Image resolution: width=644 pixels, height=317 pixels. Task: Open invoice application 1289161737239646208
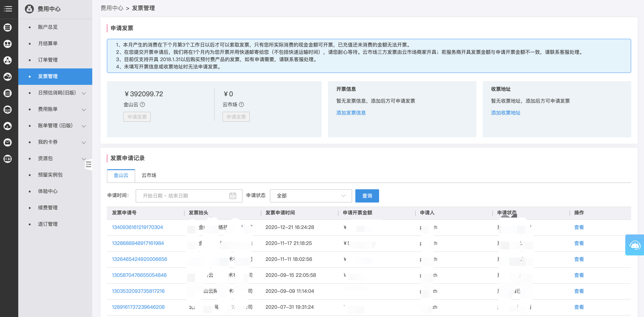(x=138, y=307)
